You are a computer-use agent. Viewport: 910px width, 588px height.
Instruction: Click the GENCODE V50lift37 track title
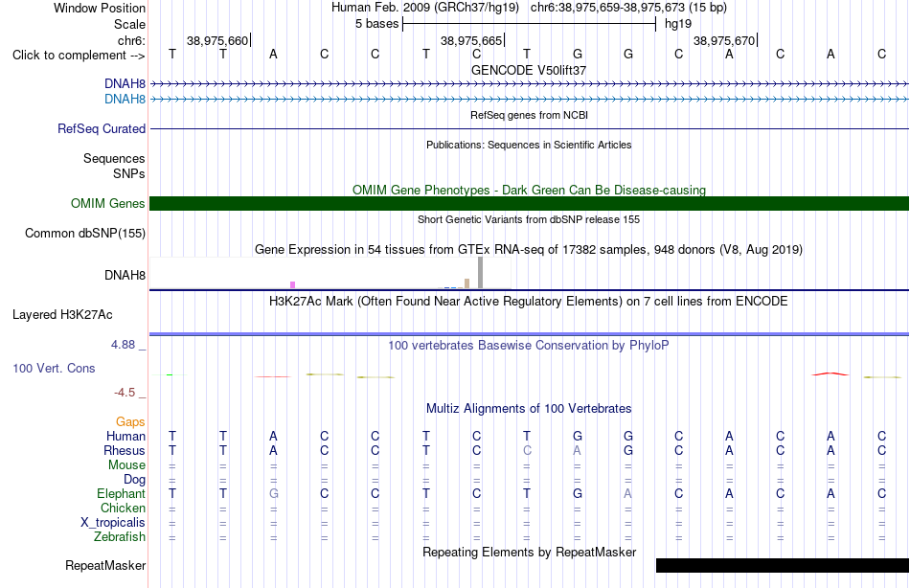pyautogui.click(x=529, y=70)
